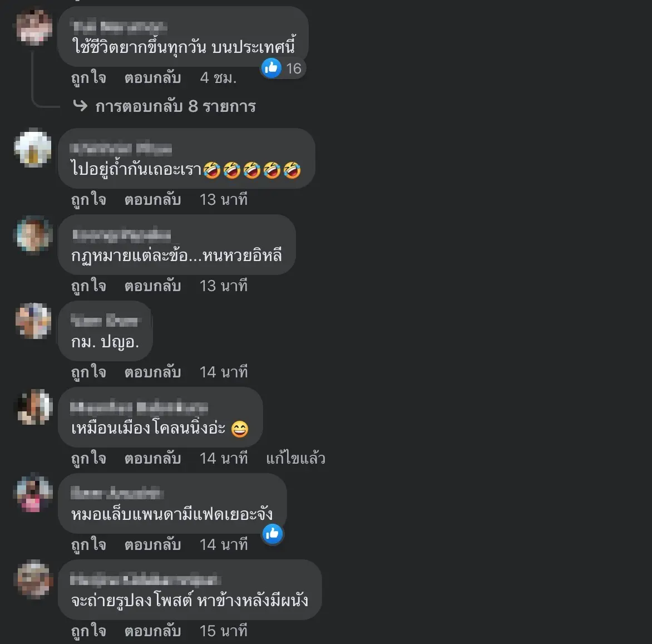
Task: Open avatar of the กฏหมายแต่ละข้อ commenter
Action: coord(34,235)
